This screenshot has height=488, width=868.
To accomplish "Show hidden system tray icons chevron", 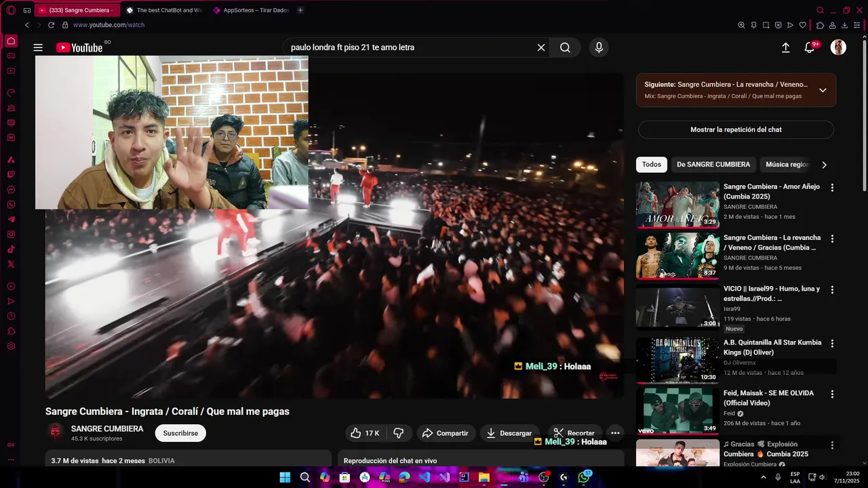I will click(764, 477).
